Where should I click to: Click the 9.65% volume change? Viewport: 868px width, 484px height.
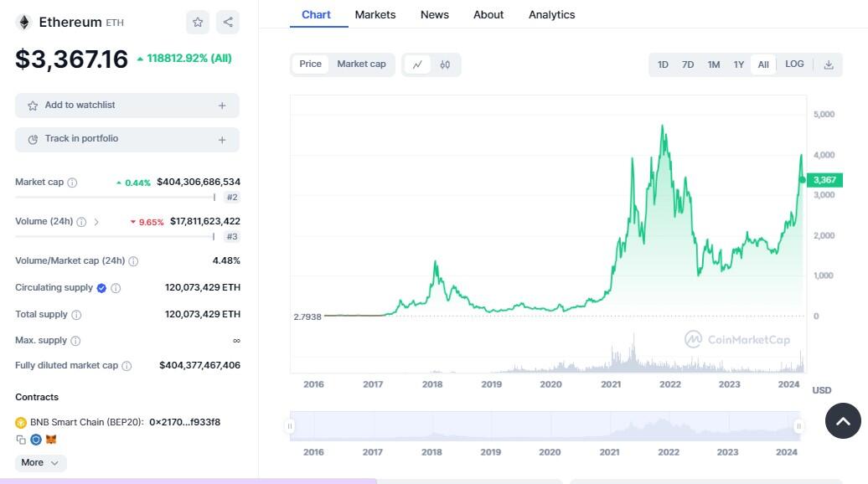[147, 223]
